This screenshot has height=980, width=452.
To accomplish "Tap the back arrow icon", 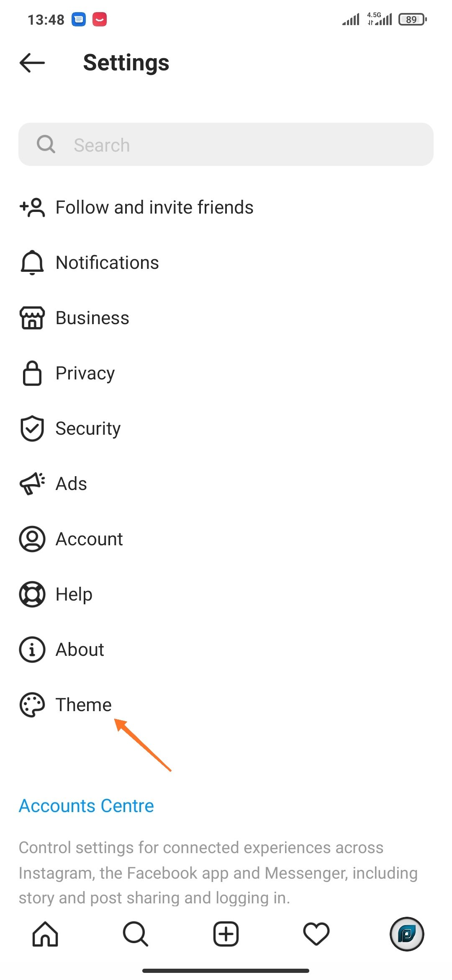I will 32,63.
